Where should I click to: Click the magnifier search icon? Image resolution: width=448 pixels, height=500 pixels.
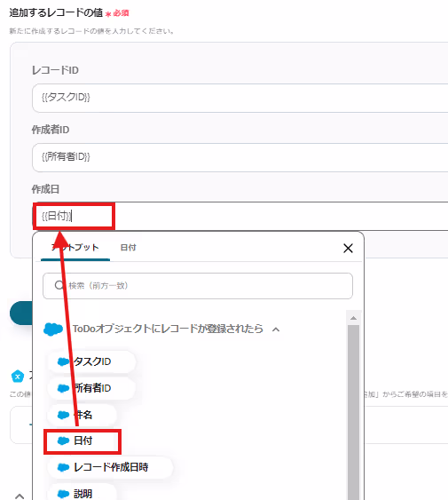59,285
